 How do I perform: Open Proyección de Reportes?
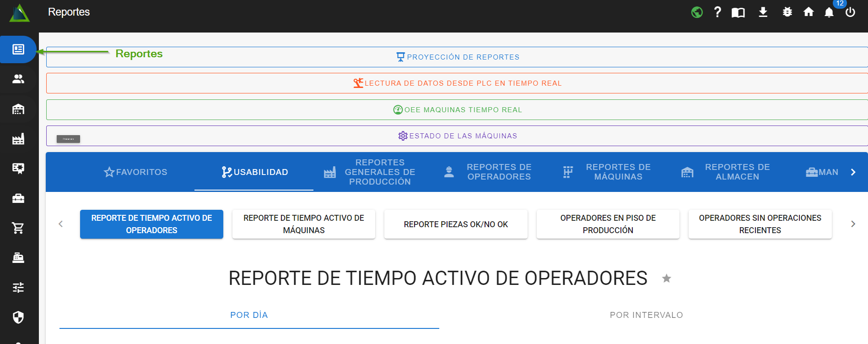point(457,57)
